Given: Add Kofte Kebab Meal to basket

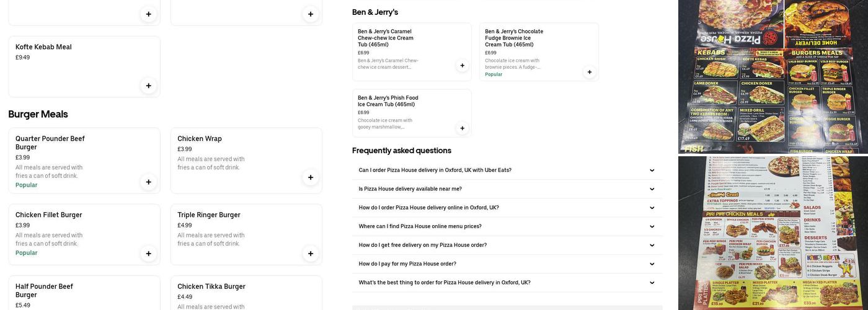Looking at the screenshot, I should coord(148,86).
